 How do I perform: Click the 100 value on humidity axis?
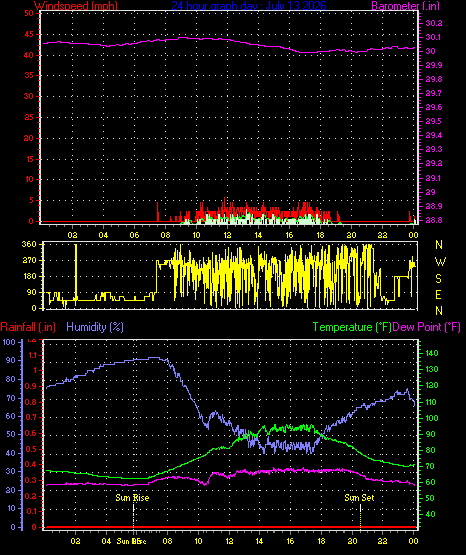(9, 342)
